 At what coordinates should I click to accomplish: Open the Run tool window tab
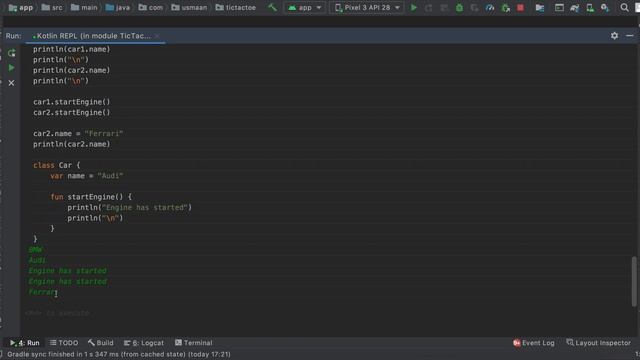pos(24,343)
